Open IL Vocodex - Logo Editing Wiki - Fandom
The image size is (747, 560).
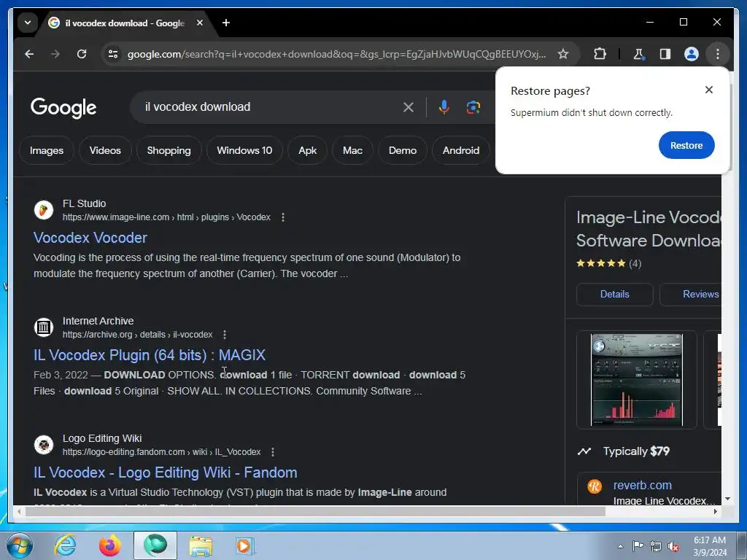[x=166, y=472]
